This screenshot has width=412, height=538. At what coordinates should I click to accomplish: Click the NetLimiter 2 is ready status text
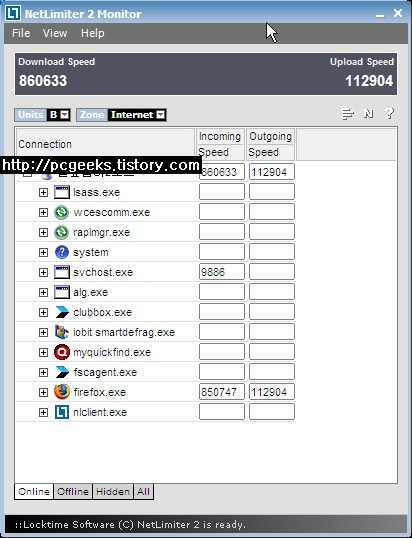point(130,525)
